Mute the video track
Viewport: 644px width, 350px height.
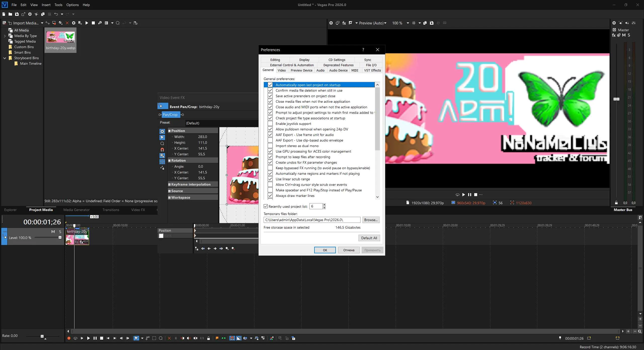click(53, 232)
